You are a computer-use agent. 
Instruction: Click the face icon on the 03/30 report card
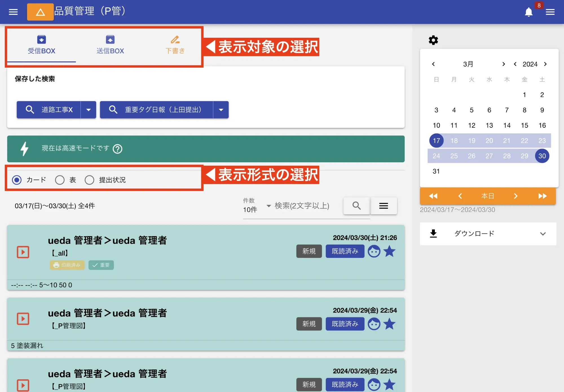374,251
